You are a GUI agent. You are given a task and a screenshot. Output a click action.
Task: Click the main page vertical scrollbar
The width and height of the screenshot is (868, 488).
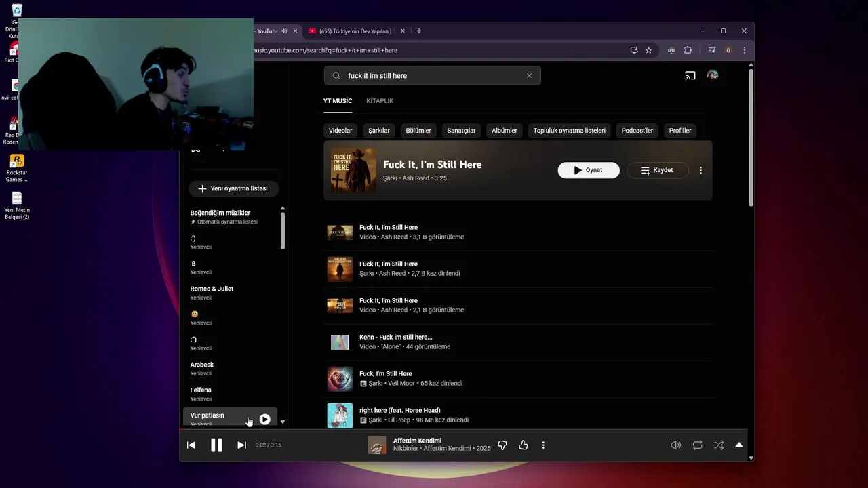point(751,139)
